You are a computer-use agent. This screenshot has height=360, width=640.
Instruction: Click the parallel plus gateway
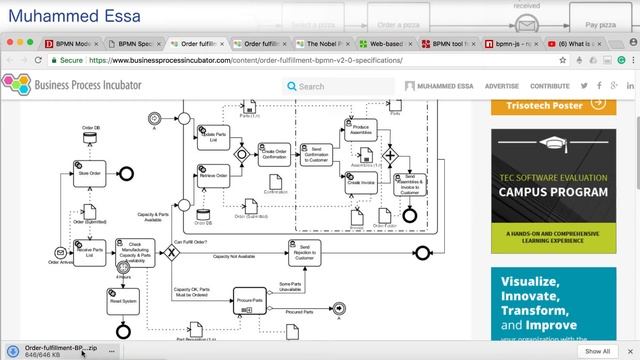[x=390, y=156]
